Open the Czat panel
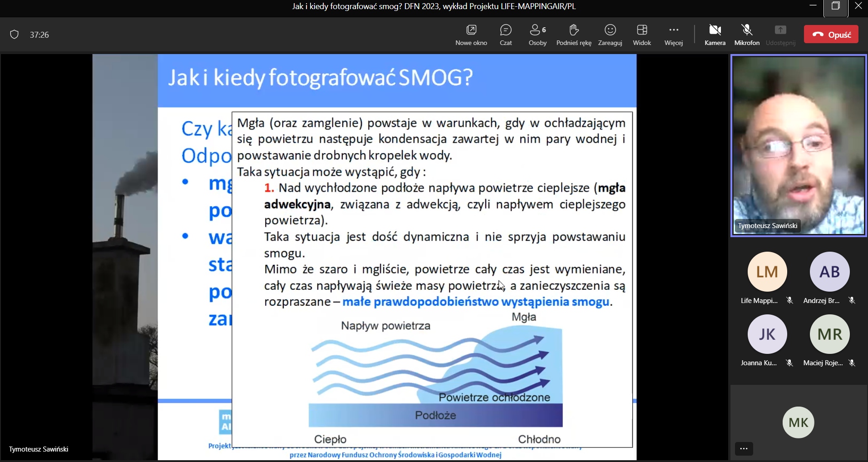 click(x=506, y=35)
